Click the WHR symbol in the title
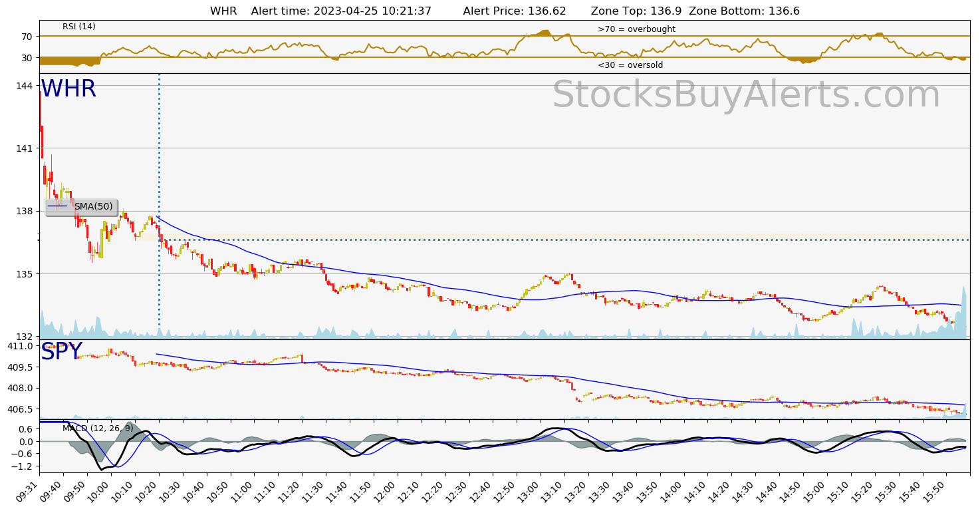 tap(223, 11)
